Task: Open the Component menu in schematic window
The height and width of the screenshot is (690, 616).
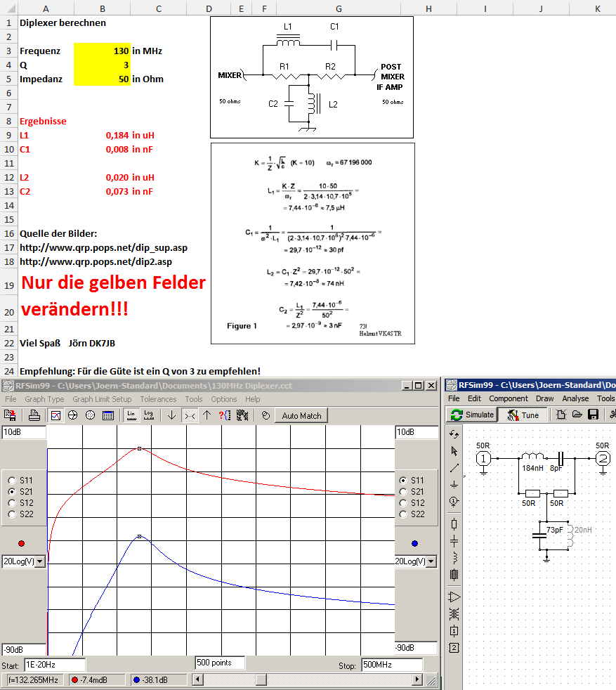Action: point(509,398)
